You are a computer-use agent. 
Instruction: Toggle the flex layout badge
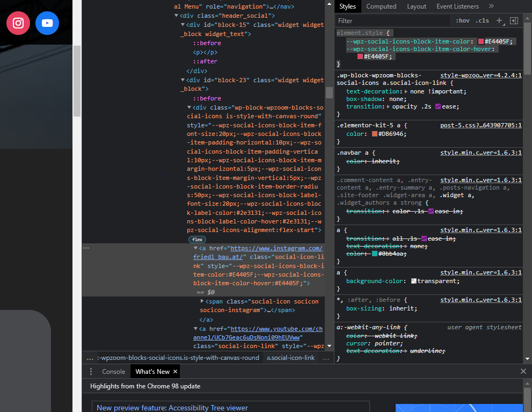[197, 240]
